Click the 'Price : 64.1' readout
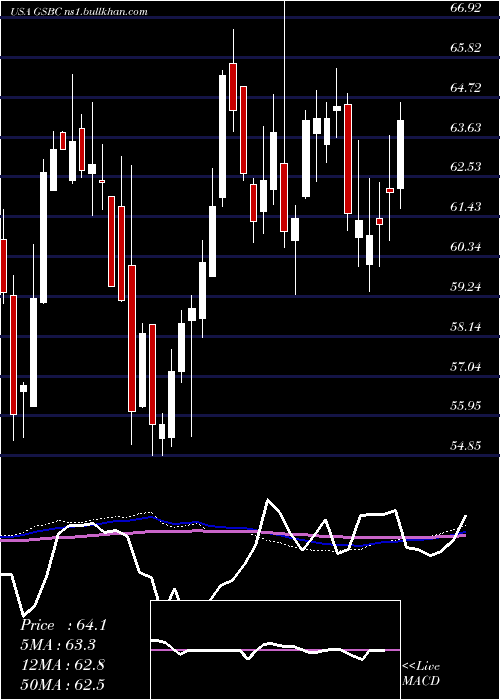This screenshot has height=700, width=500. pos(63,625)
